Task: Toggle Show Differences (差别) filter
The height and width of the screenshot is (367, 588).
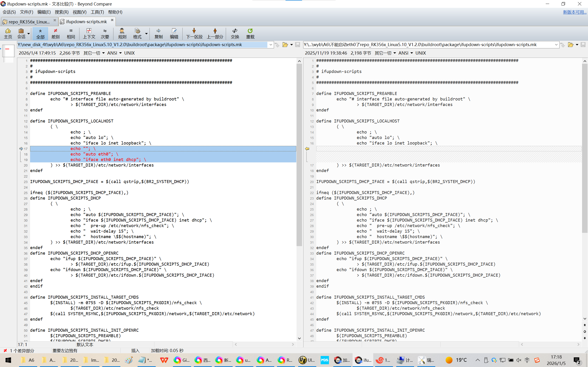Action: [55, 33]
